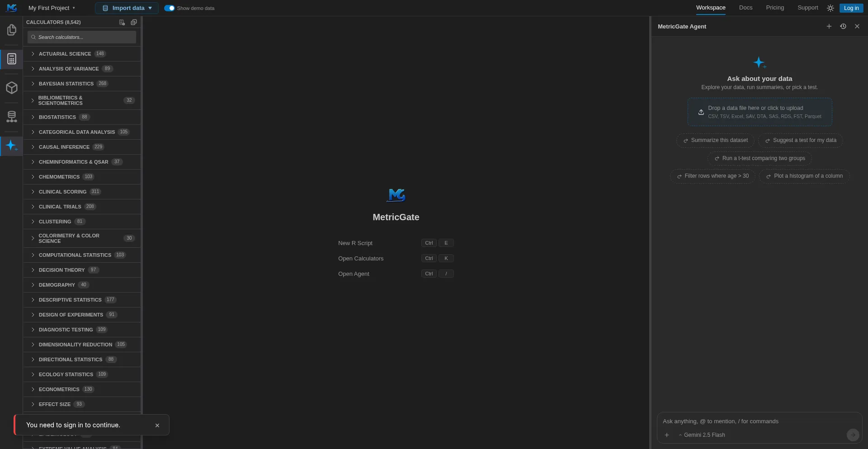This screenshot has height=449, width=868.
Task: Expand the Clustering category
Action: [82, 222]
